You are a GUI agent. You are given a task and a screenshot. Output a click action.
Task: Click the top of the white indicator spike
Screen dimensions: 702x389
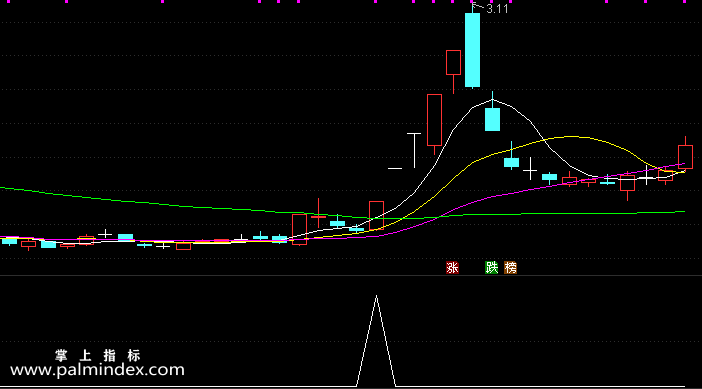click(x=377, y=296)
